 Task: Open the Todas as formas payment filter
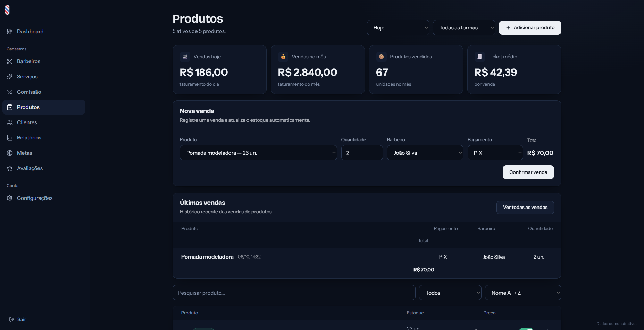point(464,28)
